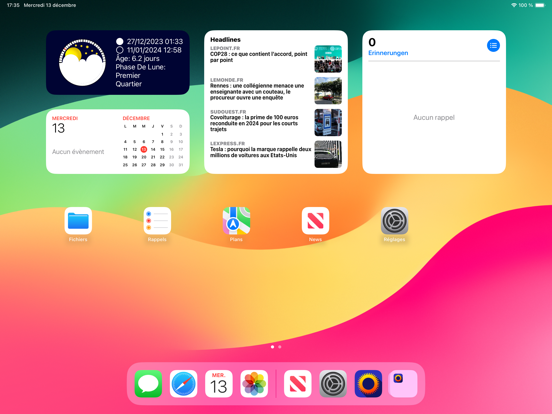
Task: Tap the moon phase illustration
Action: pyautogui.click(x=82, y=62)
